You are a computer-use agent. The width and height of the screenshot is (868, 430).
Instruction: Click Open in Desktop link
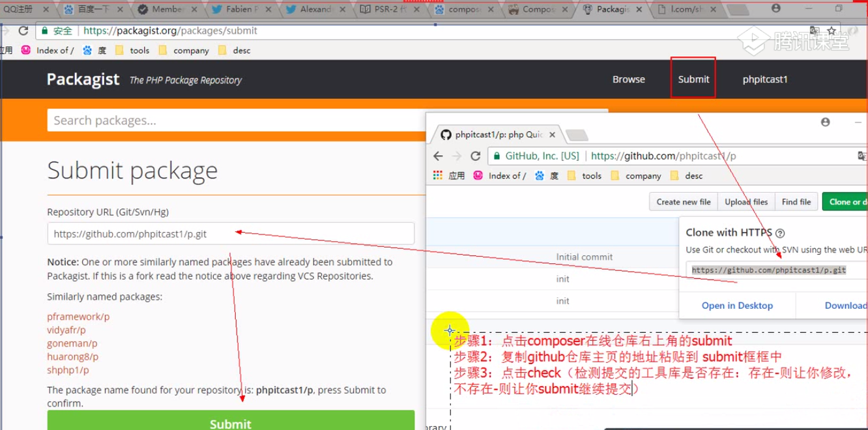tap(737, 306)
